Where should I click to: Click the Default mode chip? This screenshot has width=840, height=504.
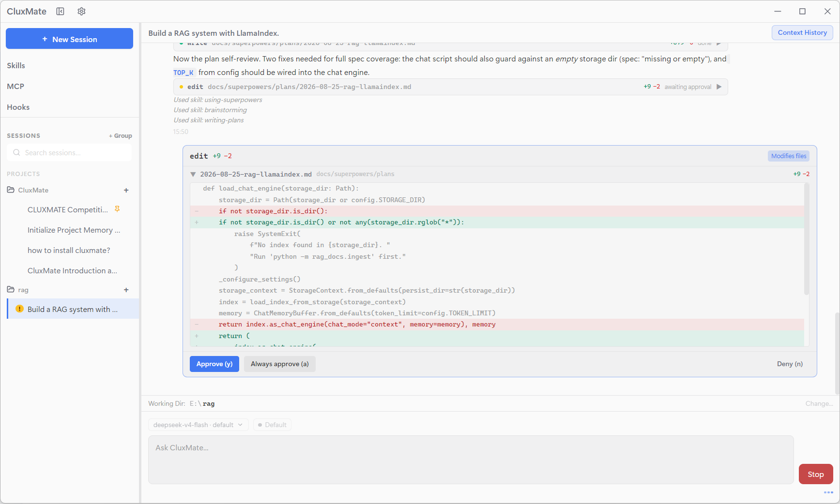pyautogui.click(x=272, y=425)
